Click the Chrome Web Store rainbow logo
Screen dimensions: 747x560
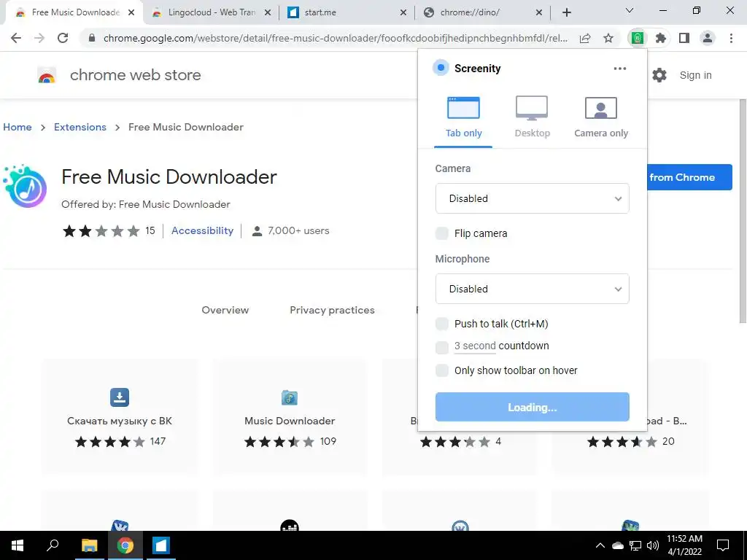point(47,75)
